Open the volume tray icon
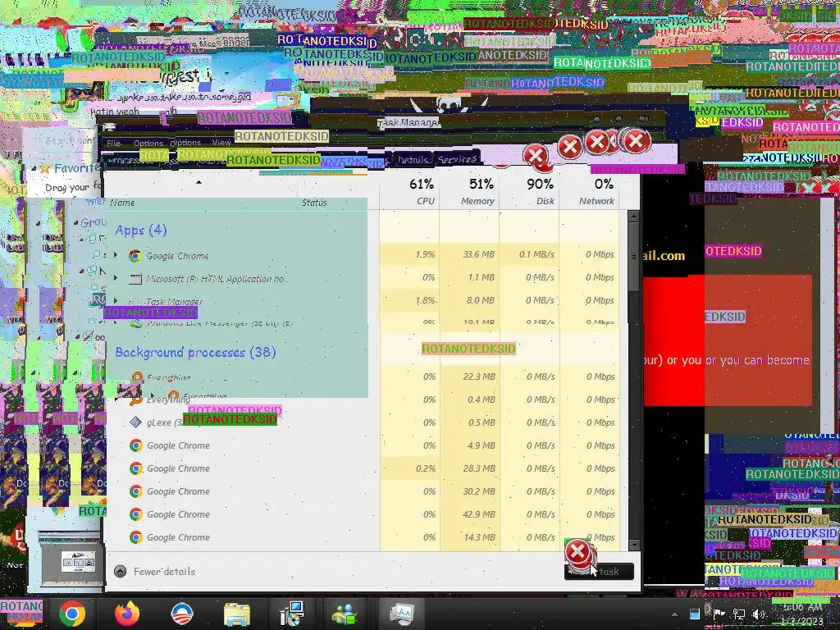840x630 pixels. (759, 614)
